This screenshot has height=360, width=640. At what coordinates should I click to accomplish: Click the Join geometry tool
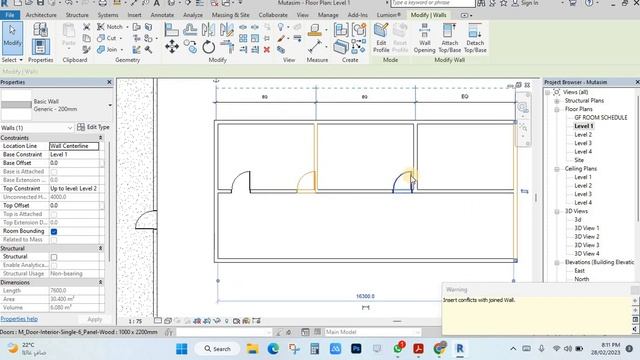click(108, 49)
